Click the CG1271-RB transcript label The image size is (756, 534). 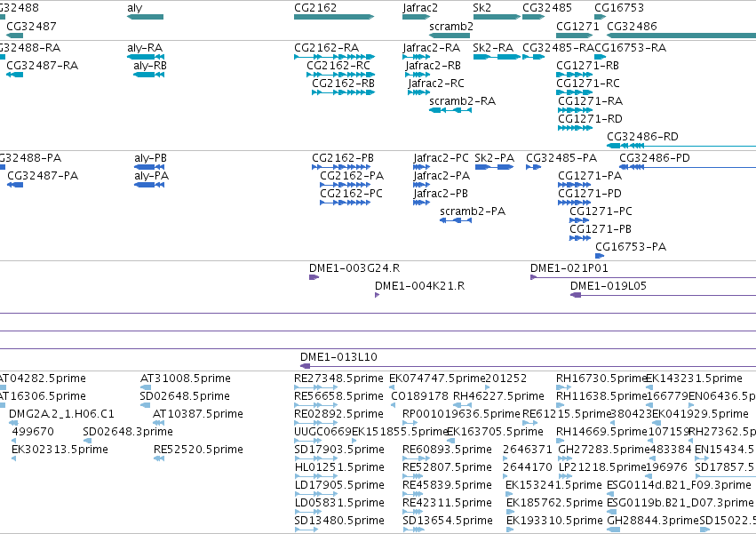point(588,66)
